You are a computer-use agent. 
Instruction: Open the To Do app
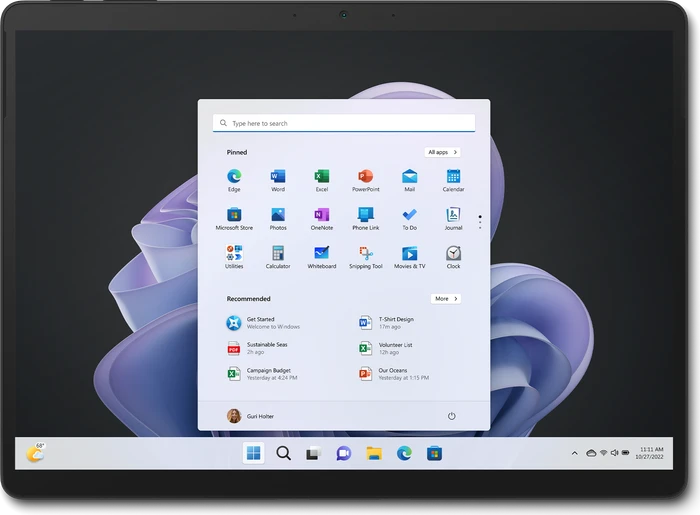[x=409, y=219]
